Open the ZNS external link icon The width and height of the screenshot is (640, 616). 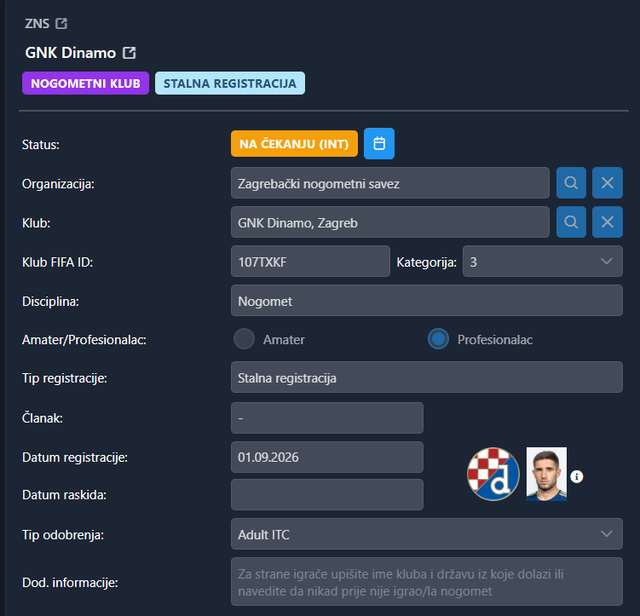(61, 24)
